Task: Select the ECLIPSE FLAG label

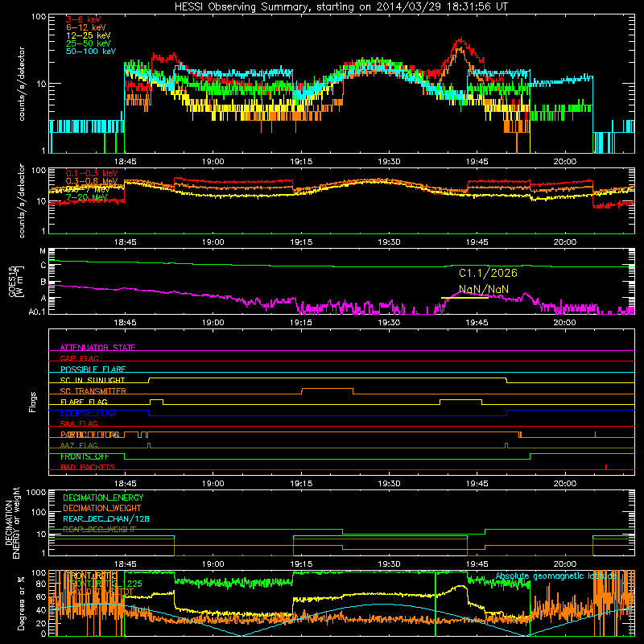Action: pyautogui.click(x=88, y=413)
